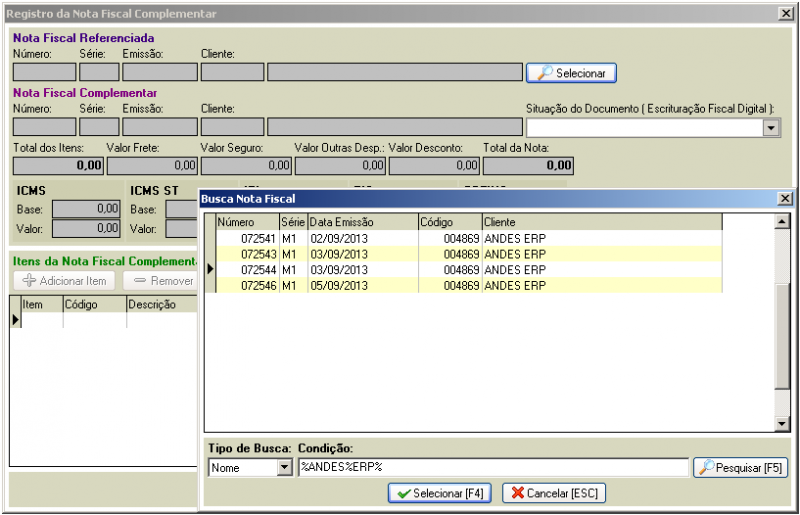Click the Selecionar [F4] button
Image resolution: width=800 pixels, height=515 pixels.
click(440, 493)
